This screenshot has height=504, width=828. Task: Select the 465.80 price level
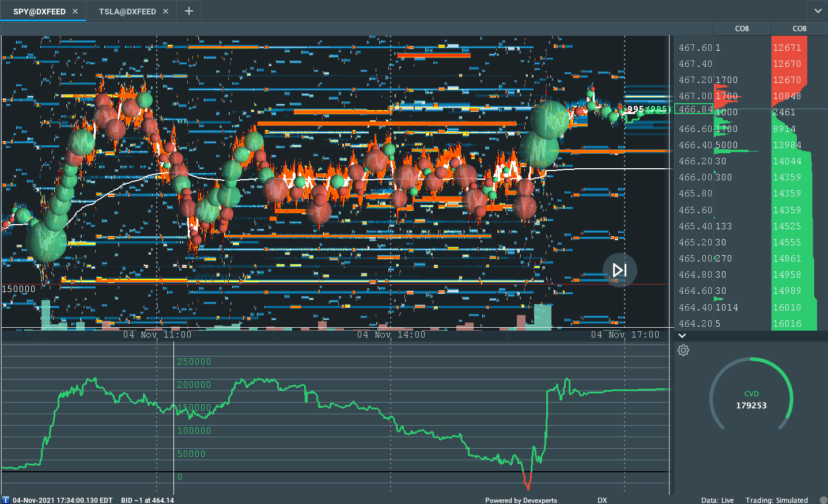click(x=695, y=194)
